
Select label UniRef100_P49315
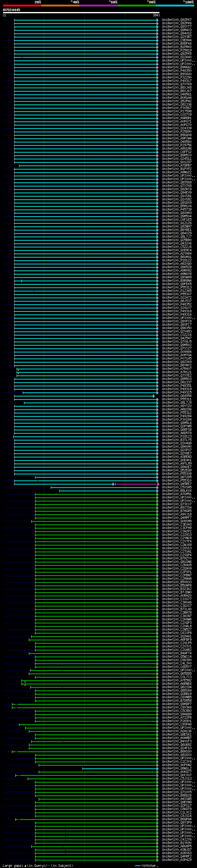(177, 392)
